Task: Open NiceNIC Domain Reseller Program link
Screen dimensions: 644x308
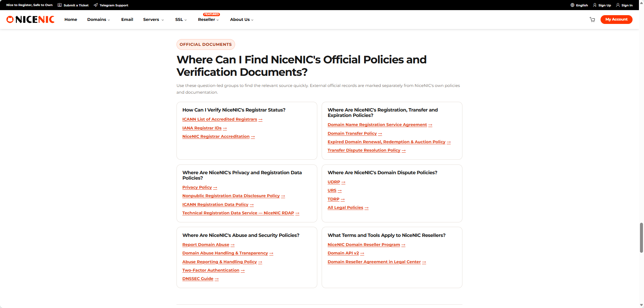Action: pos(366,245)
